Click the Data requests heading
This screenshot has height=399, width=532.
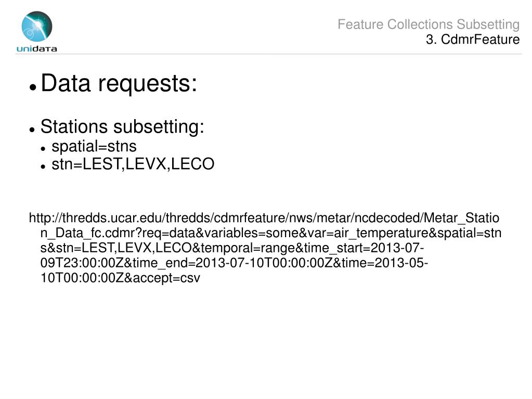(x=119, y=83)
